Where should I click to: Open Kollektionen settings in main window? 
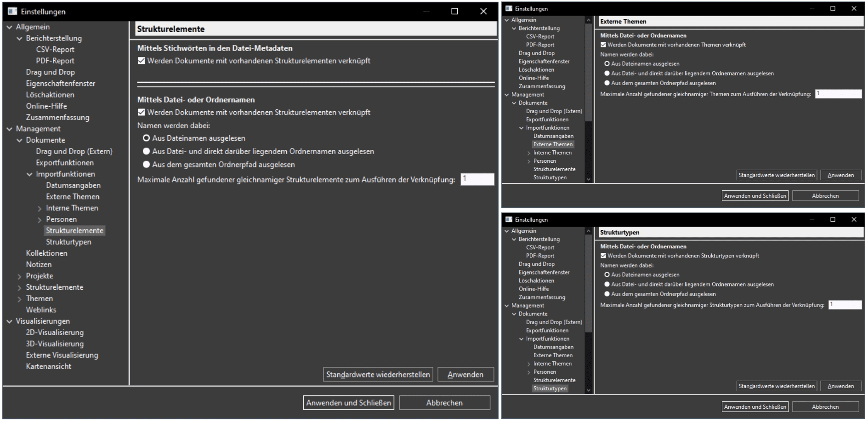46,253
